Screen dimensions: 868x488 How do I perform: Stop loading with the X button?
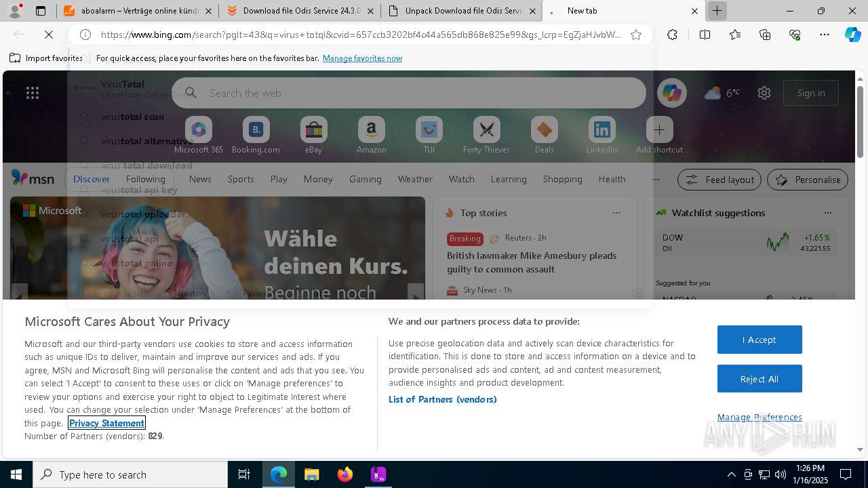click(49, 35)
